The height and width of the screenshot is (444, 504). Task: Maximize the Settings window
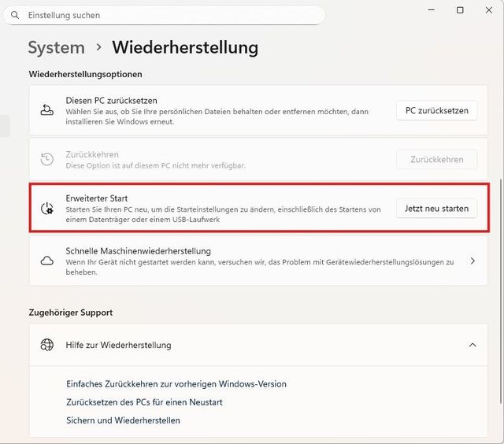pyautogui.click(x=460, y=9)
